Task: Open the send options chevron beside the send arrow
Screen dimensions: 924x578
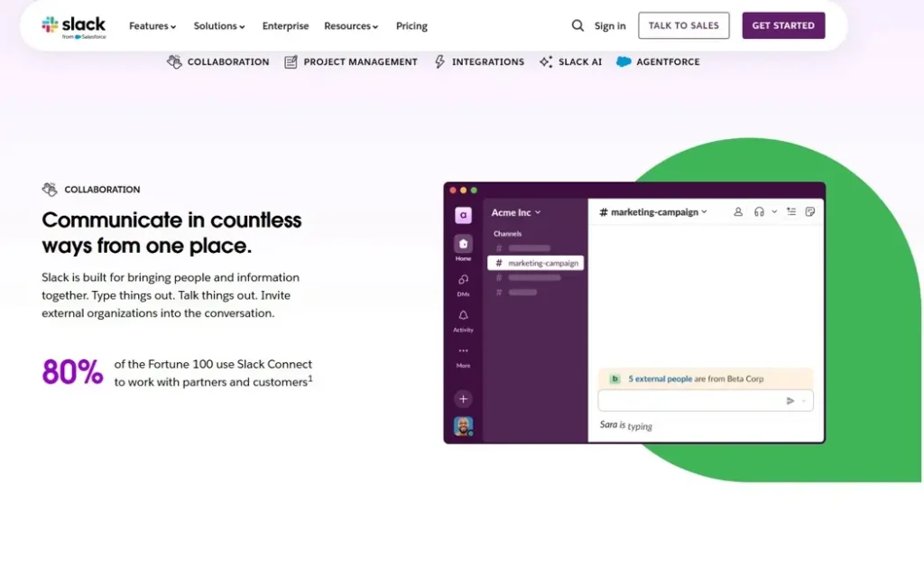Action: click(x=804, y=401)
